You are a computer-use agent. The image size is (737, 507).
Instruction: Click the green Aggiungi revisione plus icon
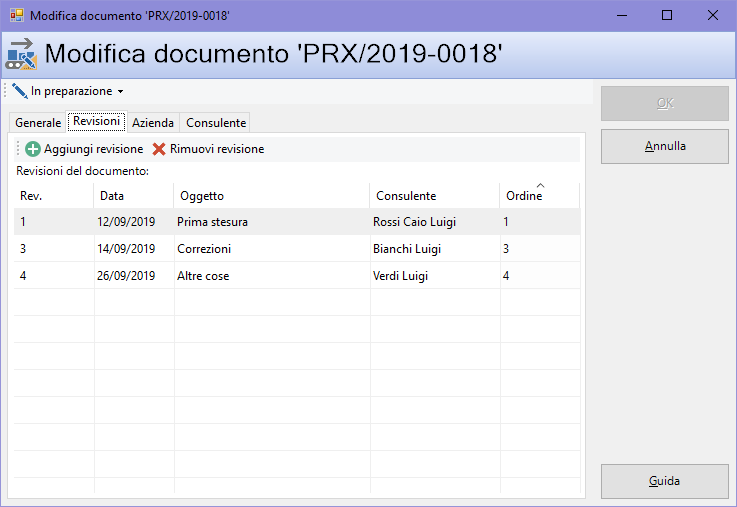click(33, 149)
